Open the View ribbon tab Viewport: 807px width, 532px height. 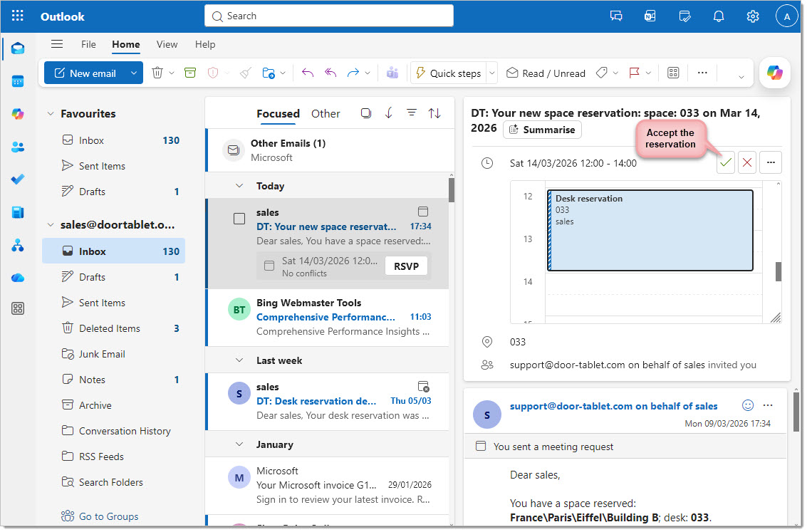click(x=167, y=44)
